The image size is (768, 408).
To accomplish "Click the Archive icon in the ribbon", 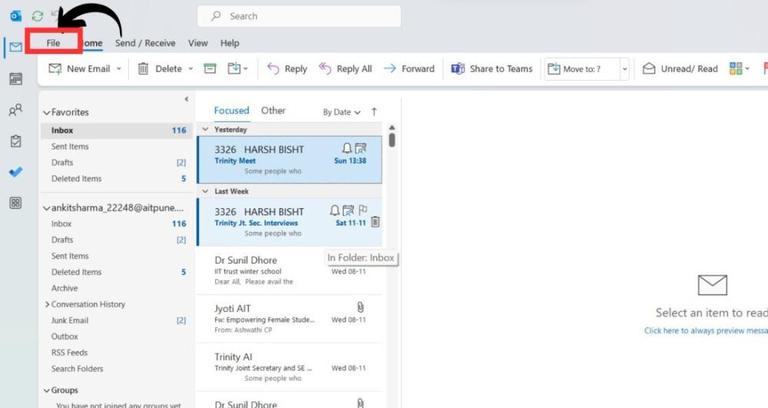I will pyautogui.click(x=210, y=69).
